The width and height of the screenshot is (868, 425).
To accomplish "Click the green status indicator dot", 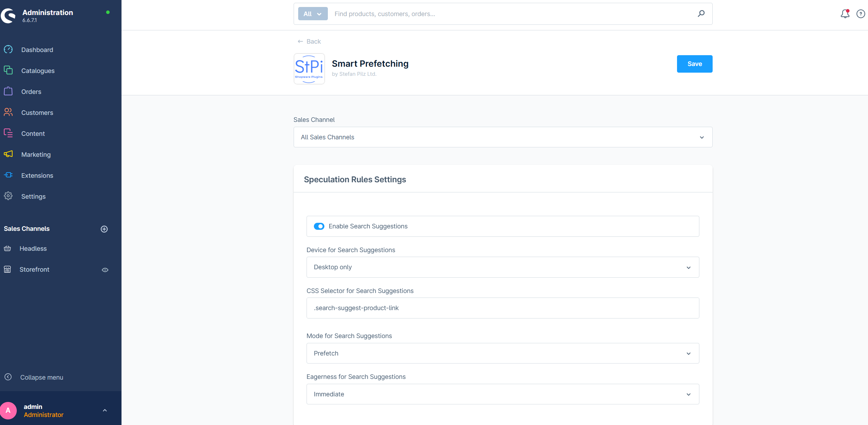I will tap(108, 12).
